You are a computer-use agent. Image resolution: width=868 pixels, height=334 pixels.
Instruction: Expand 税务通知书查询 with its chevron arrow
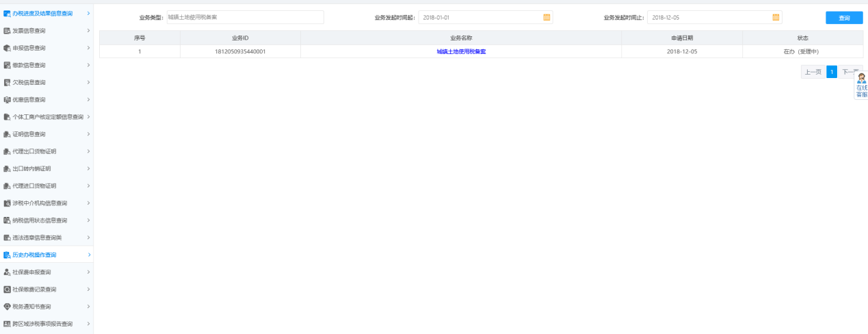click(89, 307)
